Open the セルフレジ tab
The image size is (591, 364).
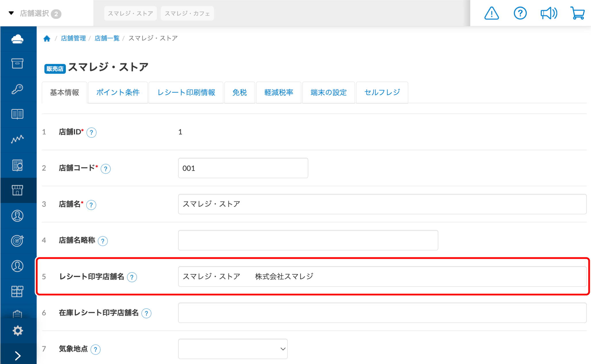(x=382, y=93)
